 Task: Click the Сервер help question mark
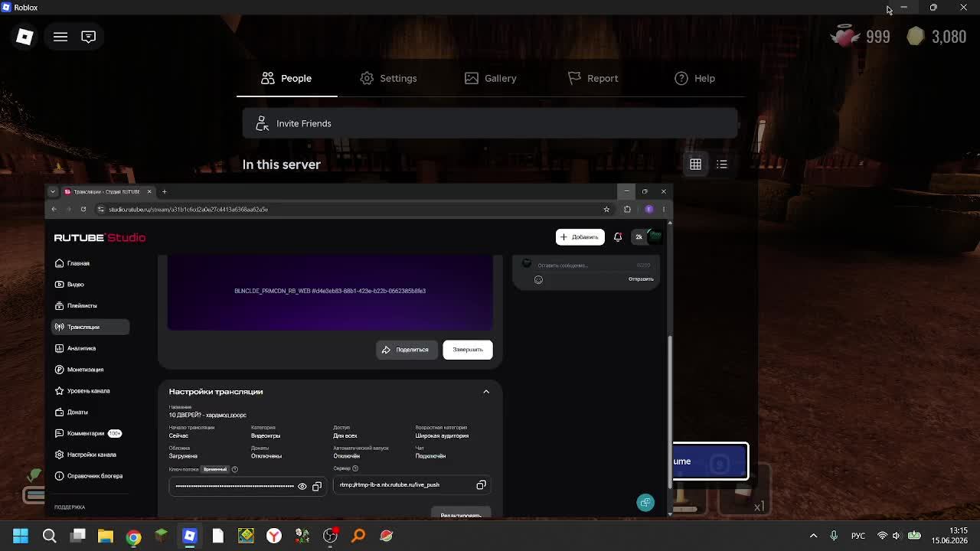coord(355,468)
